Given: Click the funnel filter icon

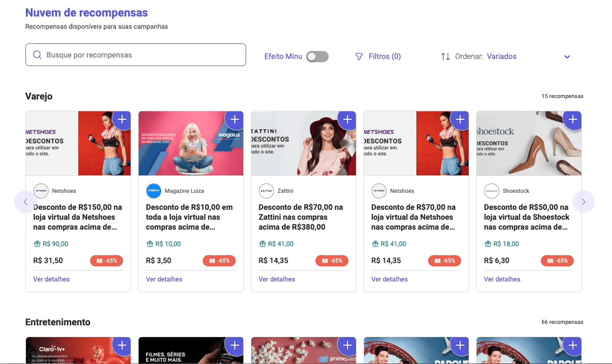Looking at the screenshot, I should coord(359,57).
